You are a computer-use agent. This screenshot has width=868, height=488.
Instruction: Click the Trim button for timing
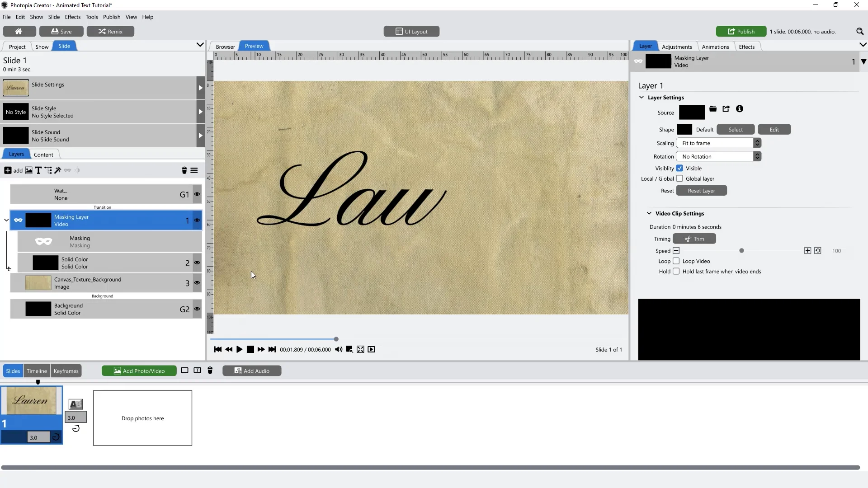(x=694, y=239)
